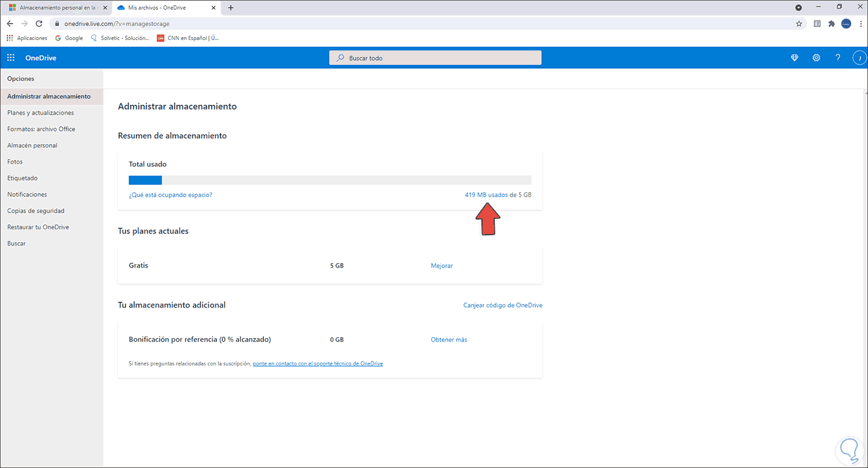
Task: Click the Total usado storage progress bar
Action: (x=330, y=180)
